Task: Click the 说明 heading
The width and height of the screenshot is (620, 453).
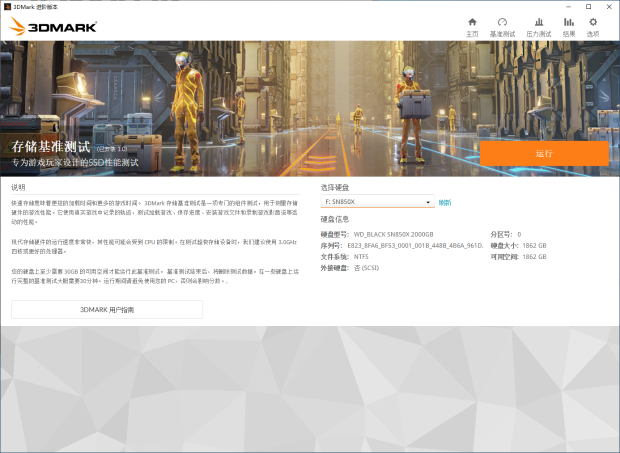Action: 18,187
